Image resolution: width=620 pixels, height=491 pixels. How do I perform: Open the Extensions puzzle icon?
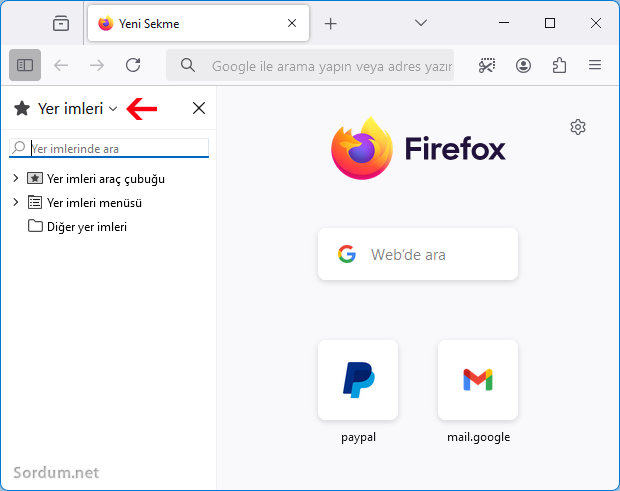coord(559,65)
